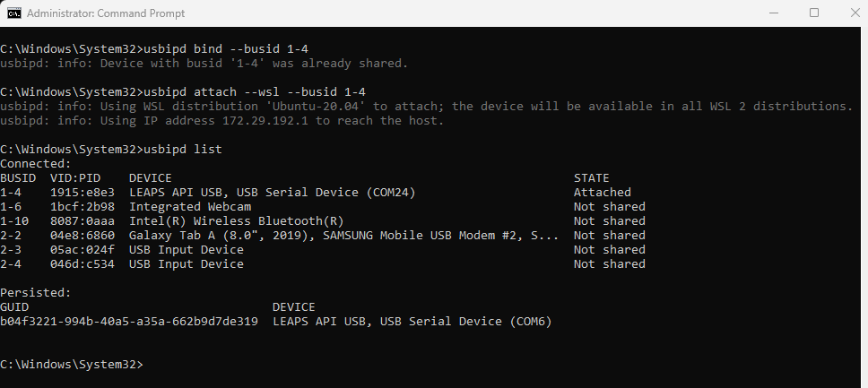
Task: Click the 'usbipd list' command text
Action: [x=183, y=149]
